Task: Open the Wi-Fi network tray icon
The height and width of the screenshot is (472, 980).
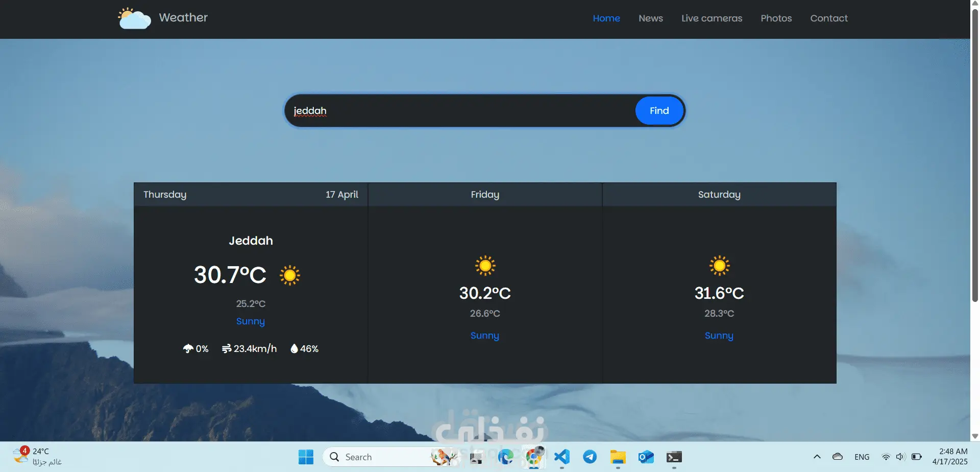Action: [x=886, y=457]
